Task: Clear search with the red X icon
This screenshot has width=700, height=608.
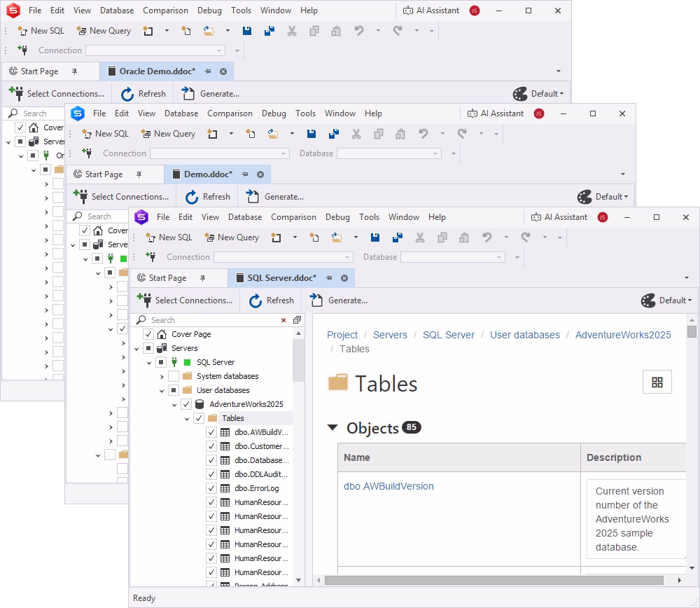Action: pyautogui.click(x=283, y=320)
